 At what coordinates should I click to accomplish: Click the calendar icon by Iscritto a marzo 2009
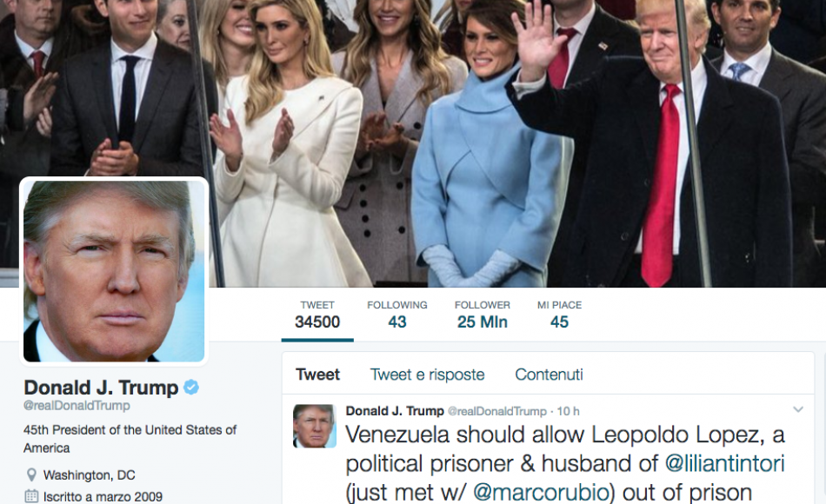tap(31, 496)
